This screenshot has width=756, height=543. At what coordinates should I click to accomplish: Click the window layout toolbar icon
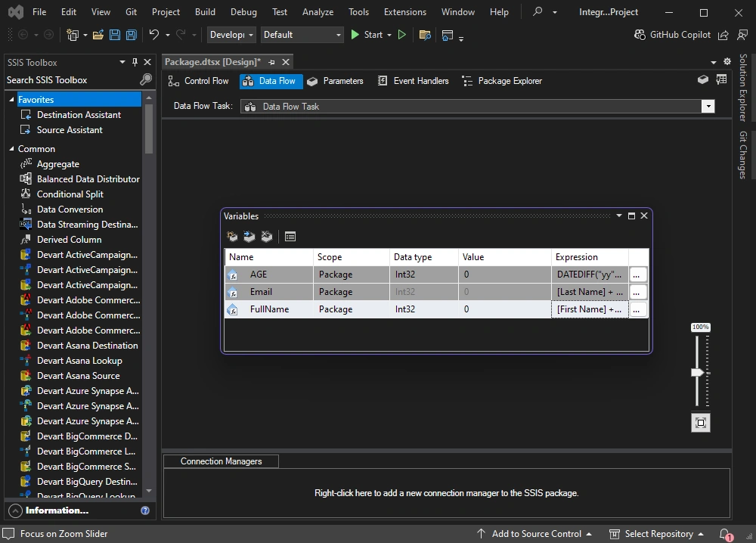[x=448, y=35]
